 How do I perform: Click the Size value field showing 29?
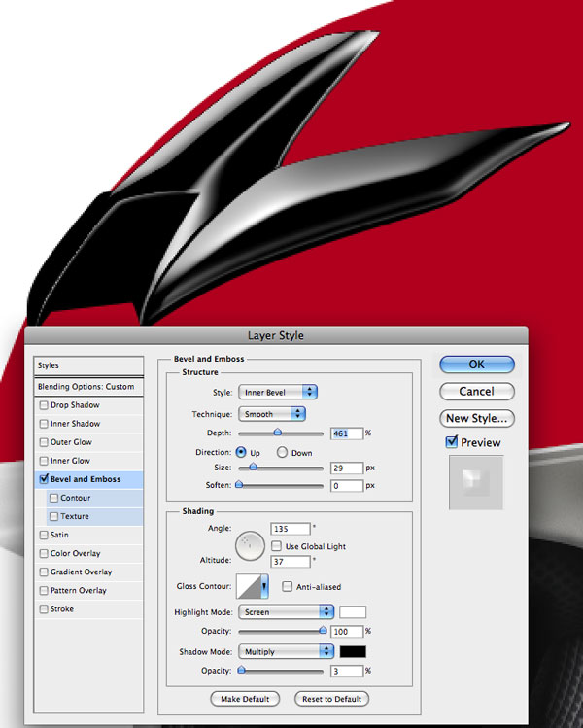coord(347,468)
